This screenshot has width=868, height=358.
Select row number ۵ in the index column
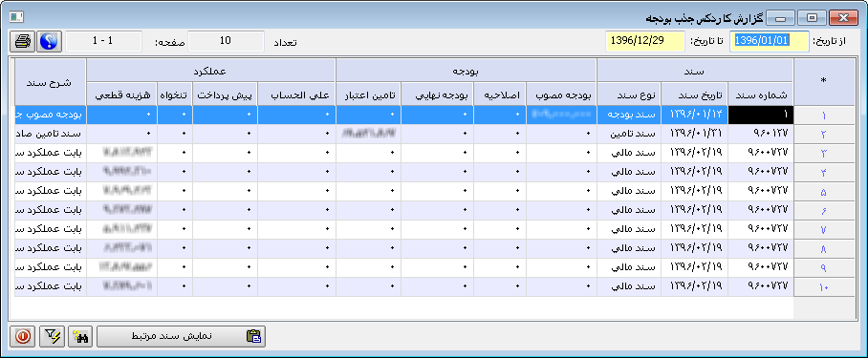click(824, 192)
